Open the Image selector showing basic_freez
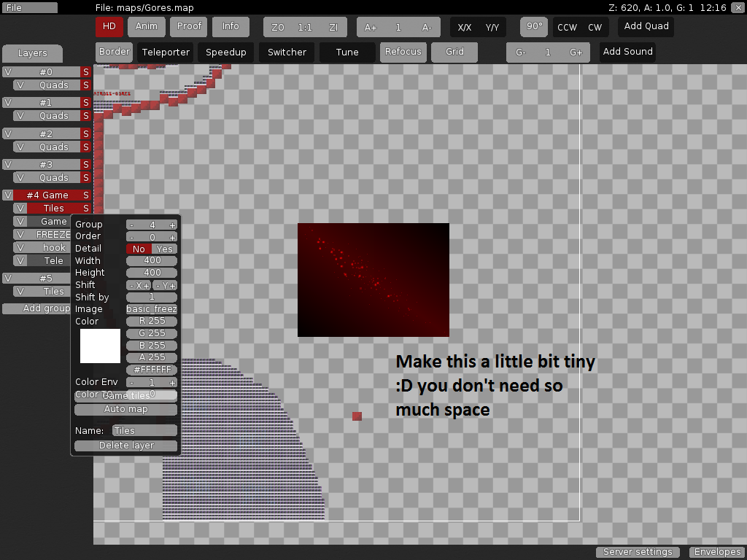747x560 pixels. tap(152, 309)
